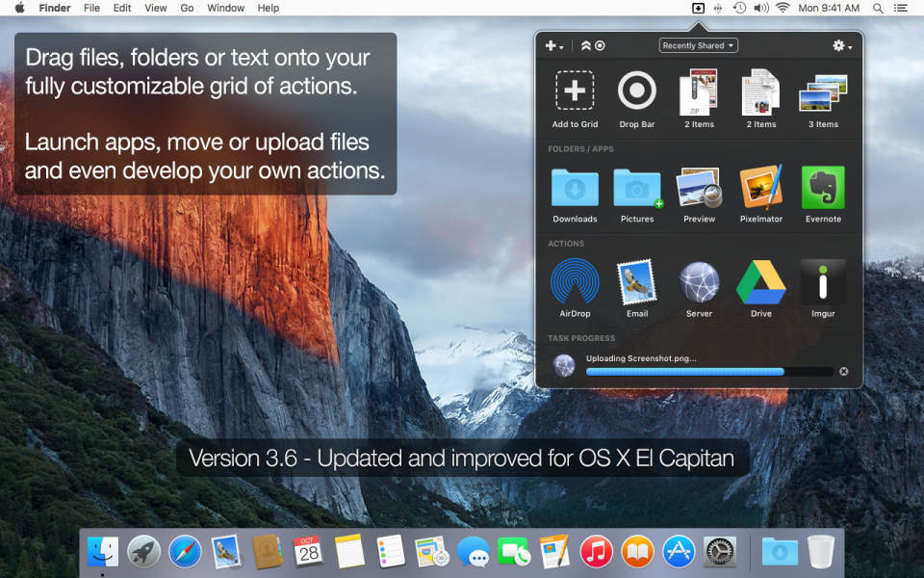
Task: Open the View menu
Action: pyautogui.click(x=156, y=9)
